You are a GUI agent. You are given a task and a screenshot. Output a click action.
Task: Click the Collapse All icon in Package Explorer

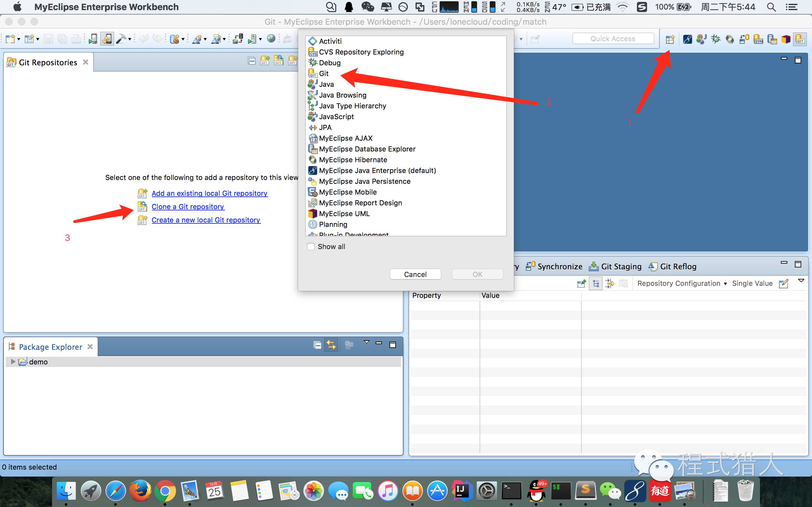[317, 345]
